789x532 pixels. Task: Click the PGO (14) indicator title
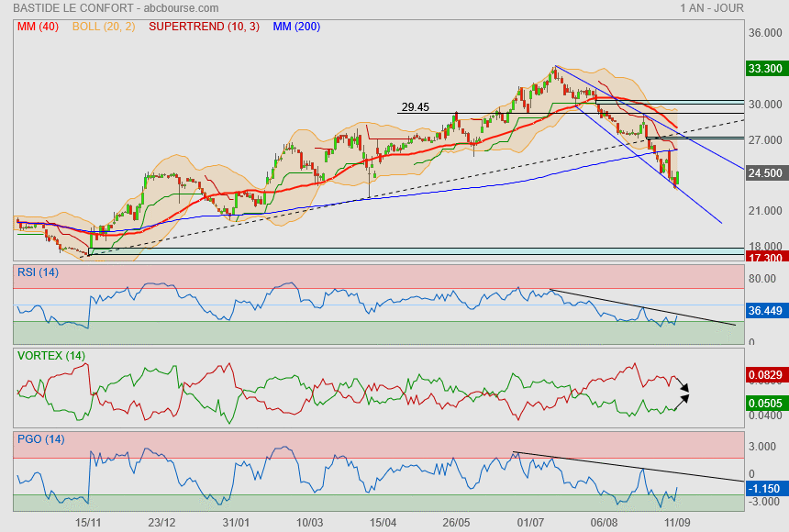pyautogui.click(x=42, y=438)
